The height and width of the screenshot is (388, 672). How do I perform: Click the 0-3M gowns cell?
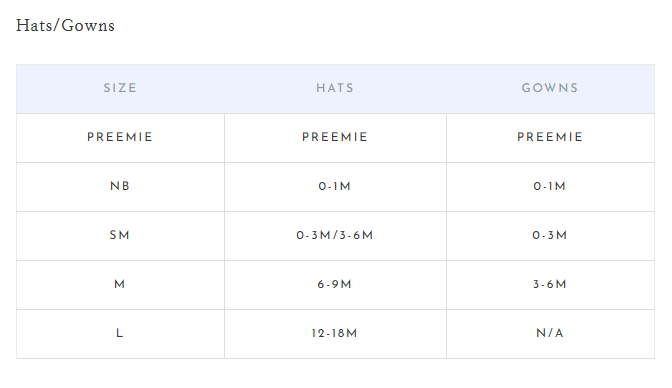[550, 235]
